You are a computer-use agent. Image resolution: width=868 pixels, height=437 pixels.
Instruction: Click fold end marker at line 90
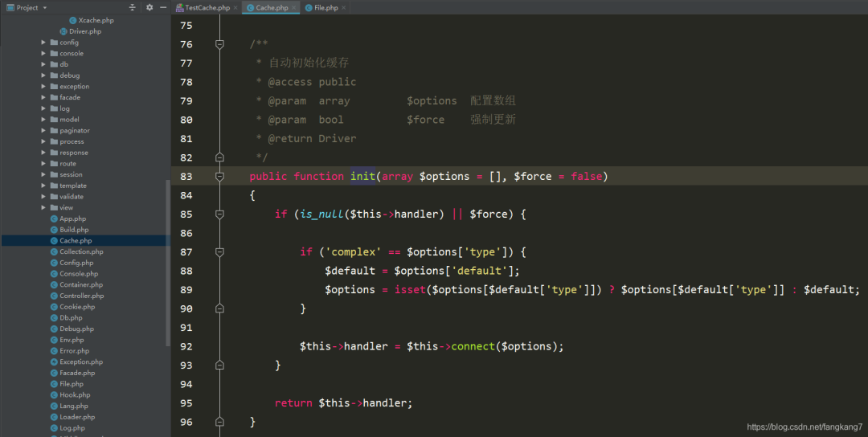pyautogui.click(x=219, y=308)
